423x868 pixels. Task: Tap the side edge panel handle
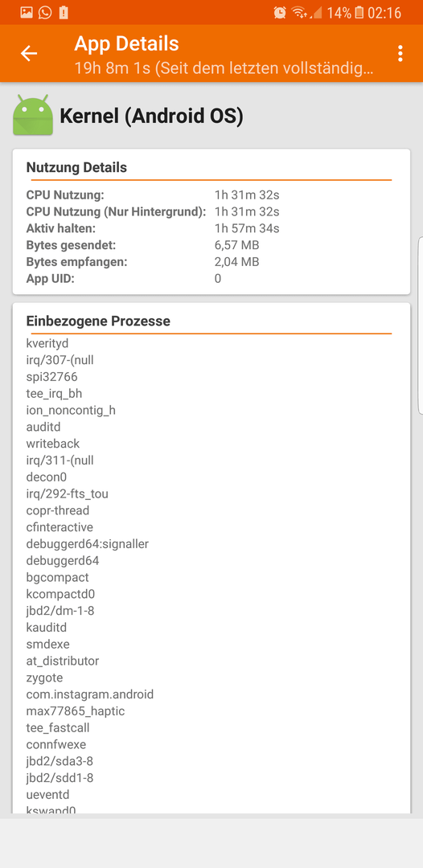click(x=421, y=325)
